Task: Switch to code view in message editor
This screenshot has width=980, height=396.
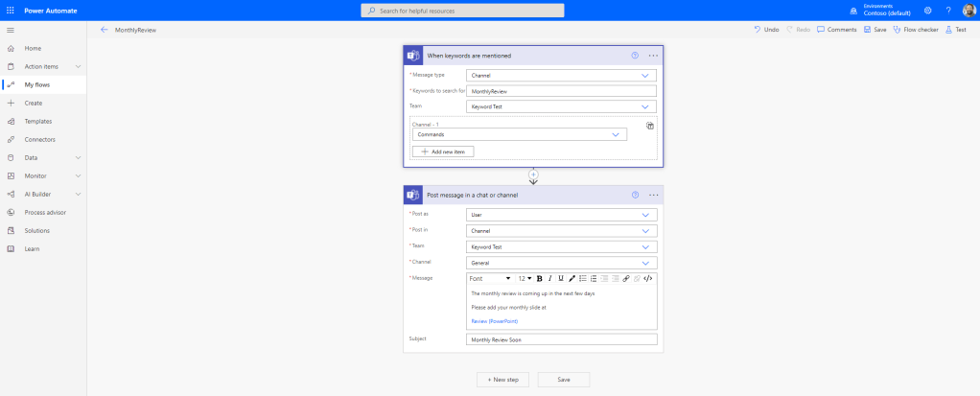Action: point(648,278)
